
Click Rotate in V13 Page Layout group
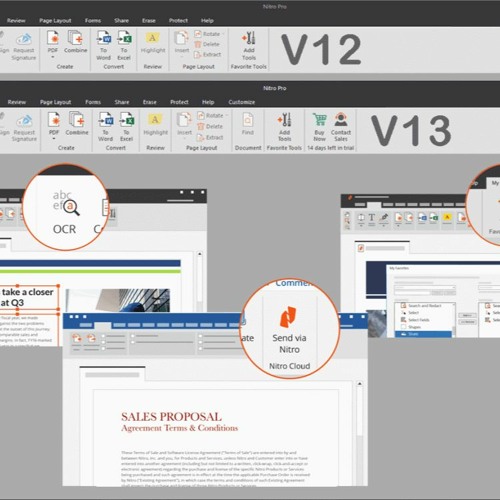point(211,116)
